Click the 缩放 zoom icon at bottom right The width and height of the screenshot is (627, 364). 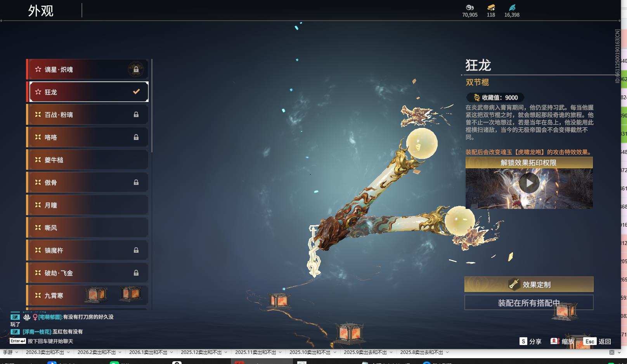coord(554,342)
